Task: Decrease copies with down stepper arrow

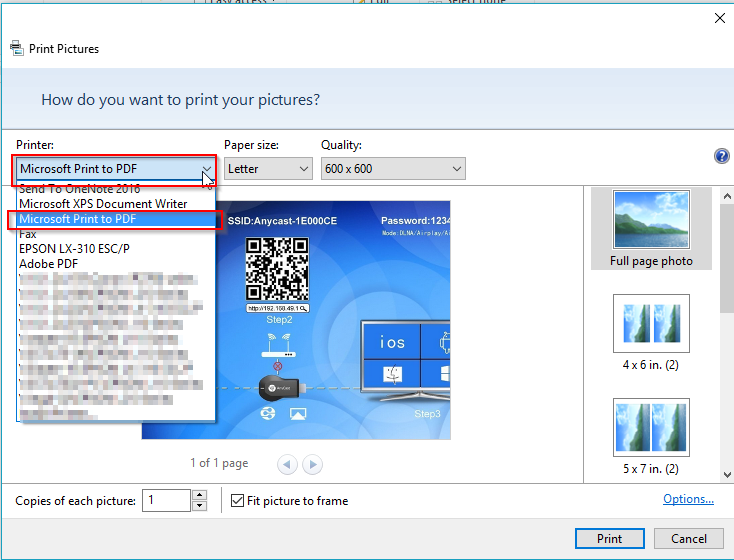Action: (200, 506)
